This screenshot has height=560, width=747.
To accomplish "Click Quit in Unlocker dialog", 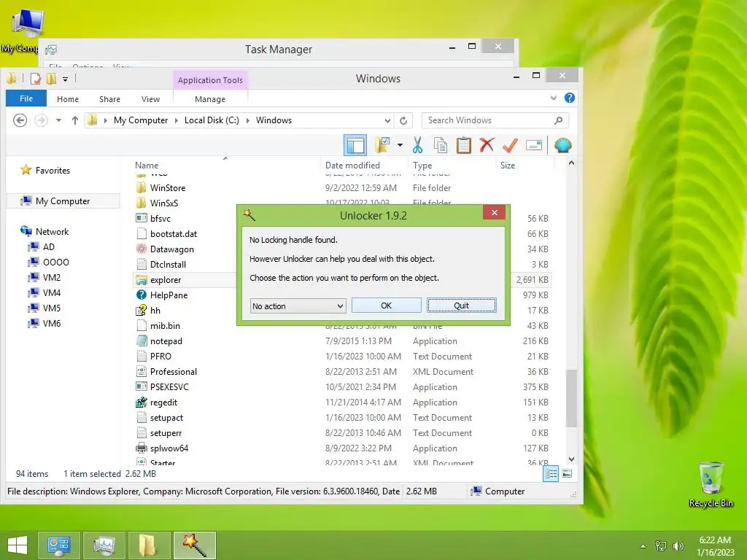I will pyautogui.click(x=461, y=306).
